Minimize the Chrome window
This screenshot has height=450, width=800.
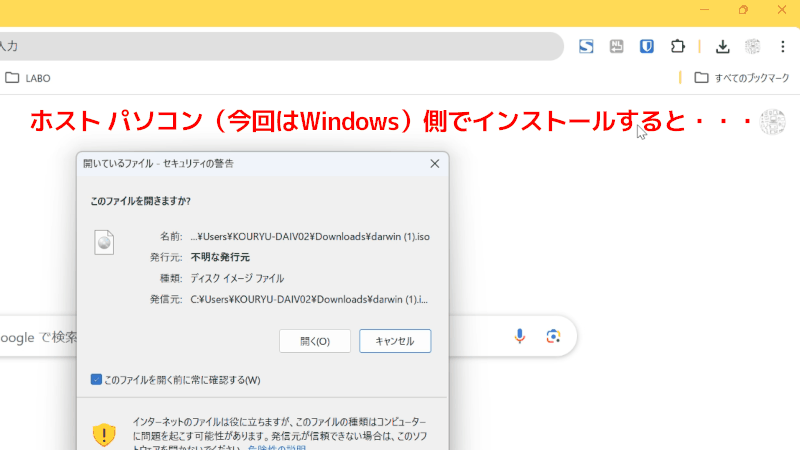tap(705, 10)
